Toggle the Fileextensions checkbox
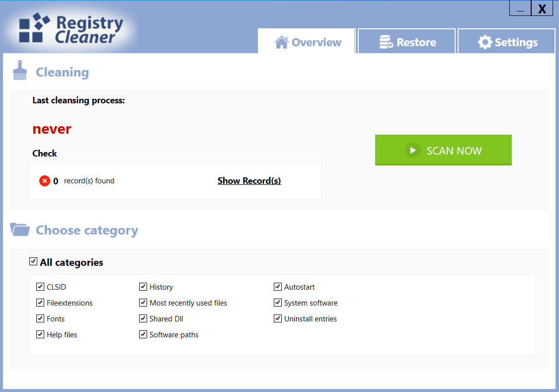Image resolution: width=559 pixels, height=392 pixels. click(x=40, y=303)
